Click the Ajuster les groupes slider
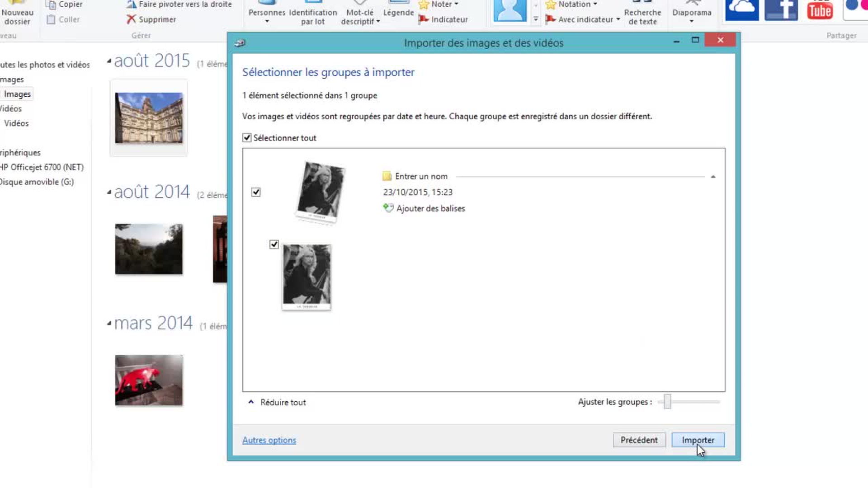868x488 pixels. [x=667, y=402]
